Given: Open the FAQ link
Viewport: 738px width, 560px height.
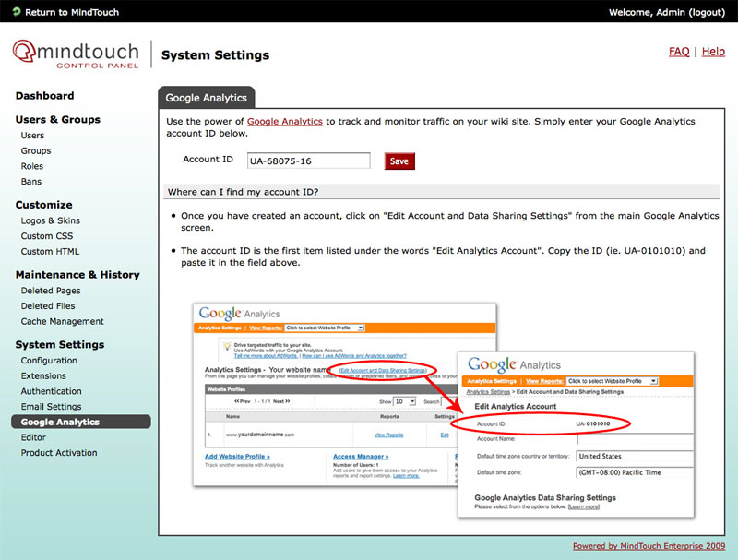Looking at the screenshot, I should [x=679, y=52].
